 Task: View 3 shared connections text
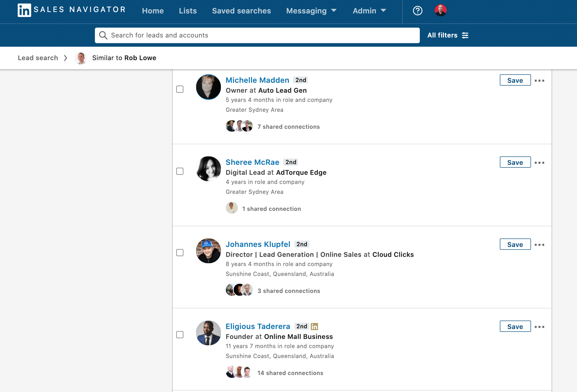[x=289, y=291]
